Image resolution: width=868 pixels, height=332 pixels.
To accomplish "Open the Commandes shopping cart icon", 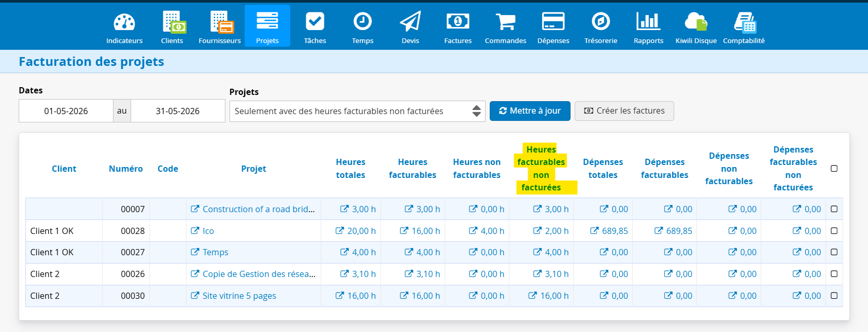I will (x=506, y=22).
